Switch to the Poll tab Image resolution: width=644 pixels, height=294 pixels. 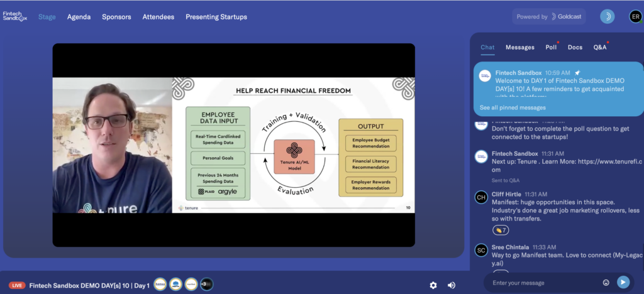(551, 47)
